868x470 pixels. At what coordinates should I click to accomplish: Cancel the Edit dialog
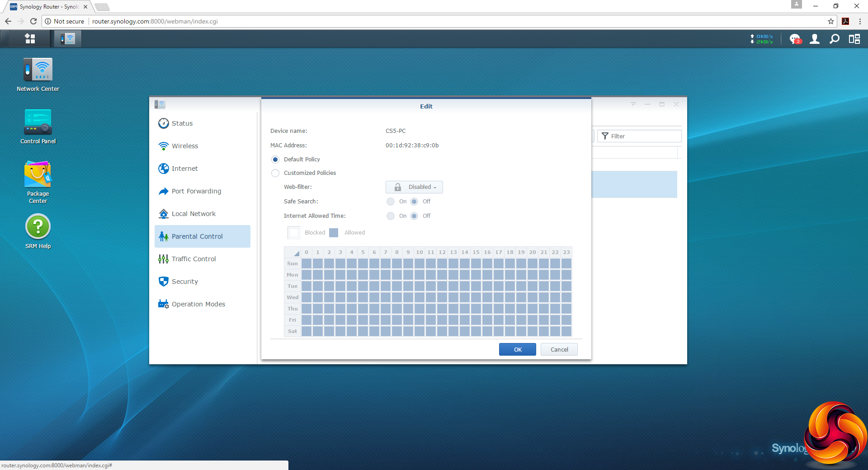(x=559, y=349)
